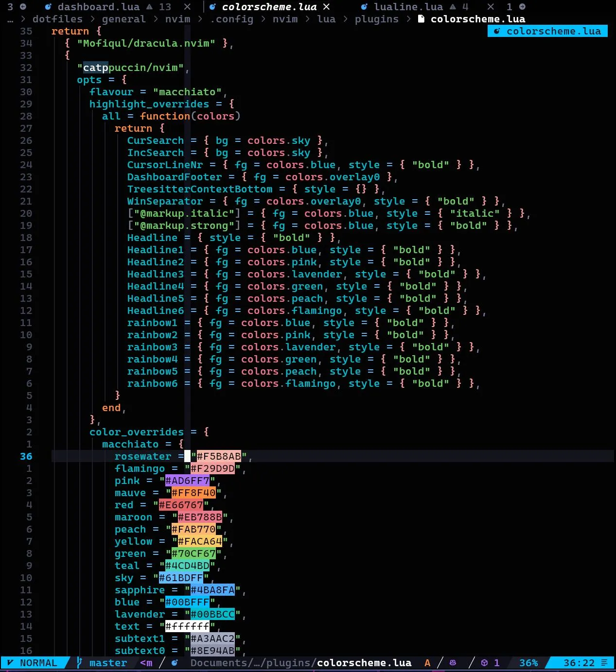Go to next tab page arrow
Viewport: 616px width, 672px height.
(x=522, y=7)
